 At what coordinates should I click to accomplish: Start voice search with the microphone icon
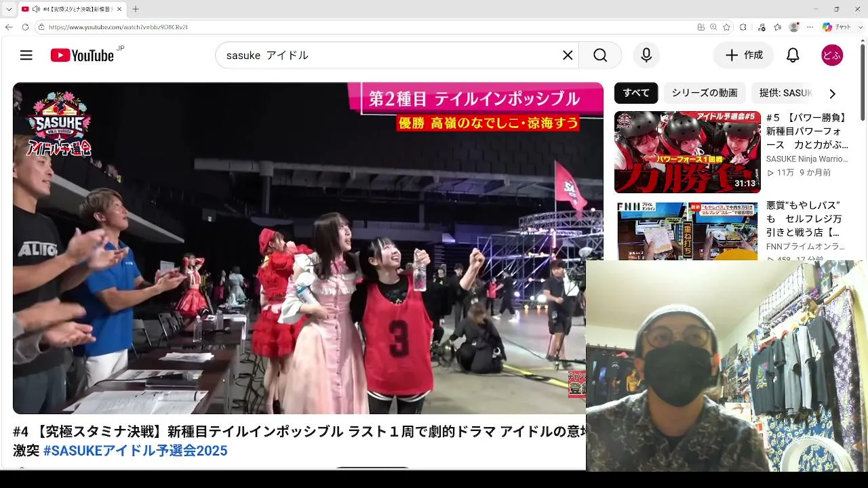tap(646, 56)
